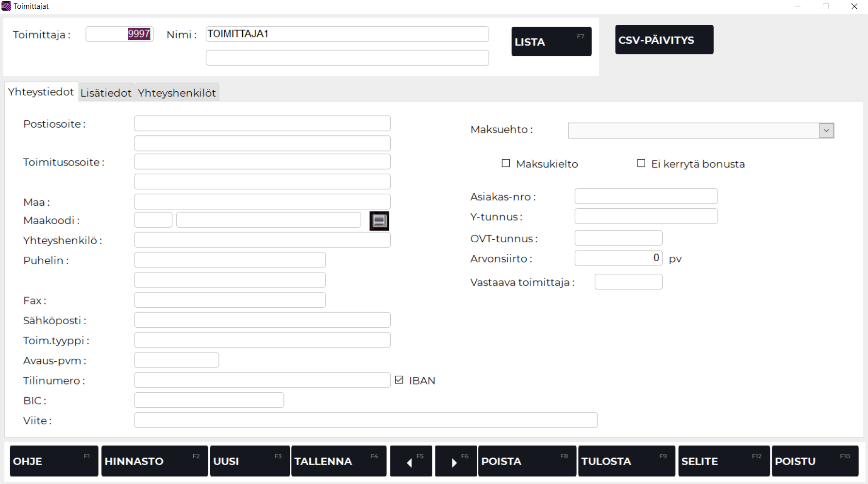Switch to the Lisätiedot tab
Image resolution: width=868 pixels, height=484 pixels.
tap(106, 93)
